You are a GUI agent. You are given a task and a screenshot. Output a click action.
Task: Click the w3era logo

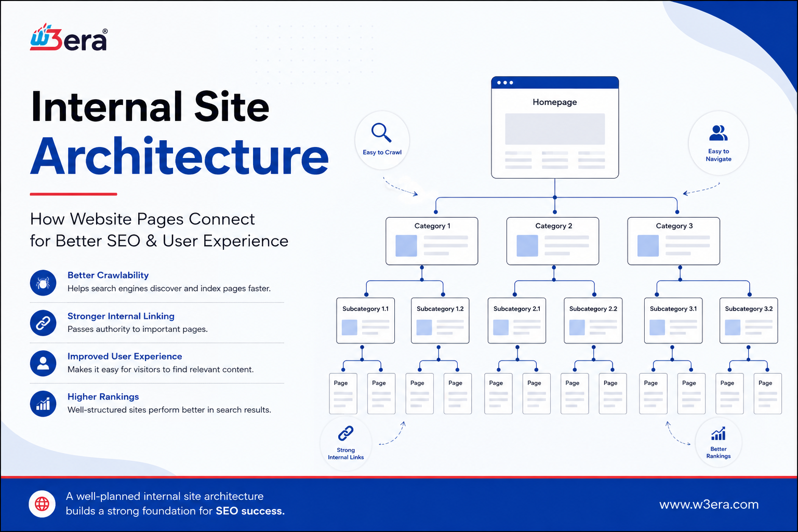click(69, 37)
